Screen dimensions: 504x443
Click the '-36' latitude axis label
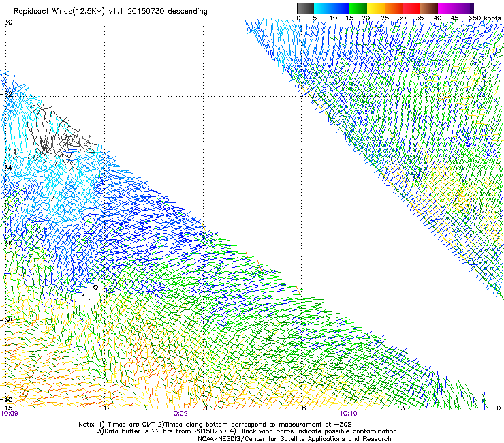point(6,243)
